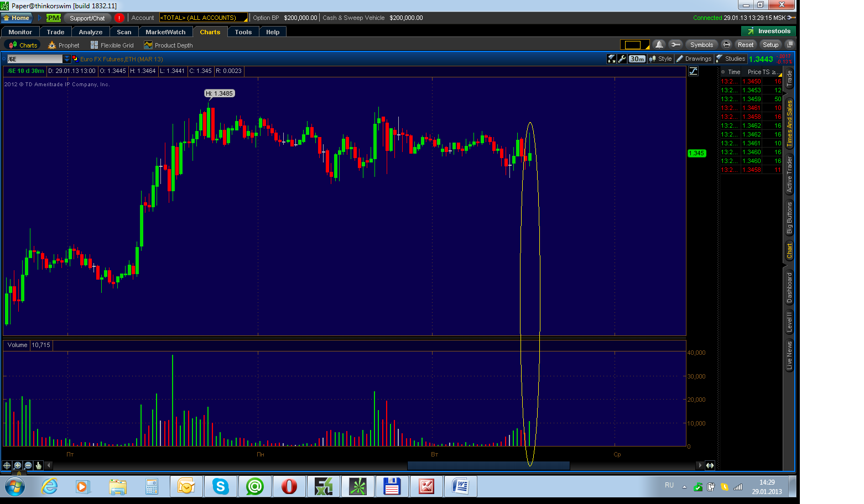Open the Drawings menu

pyautogui.click(x=694, y=59)
